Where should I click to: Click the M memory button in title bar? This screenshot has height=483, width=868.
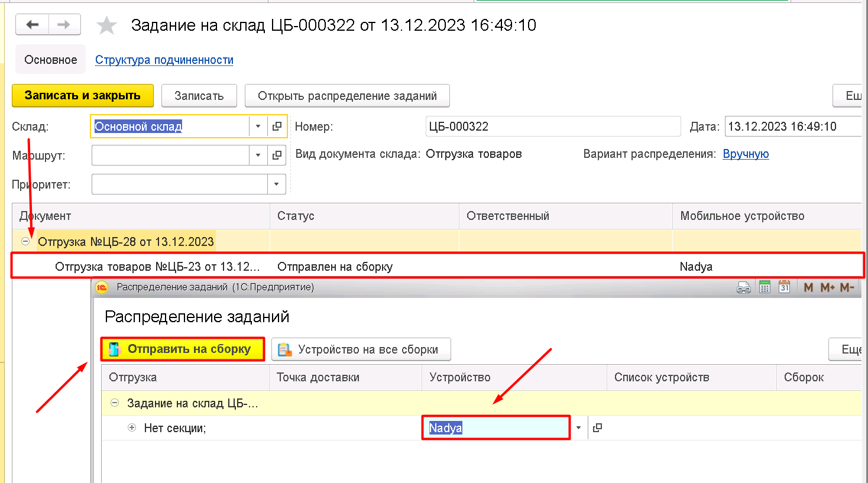(x=808, y=287)
